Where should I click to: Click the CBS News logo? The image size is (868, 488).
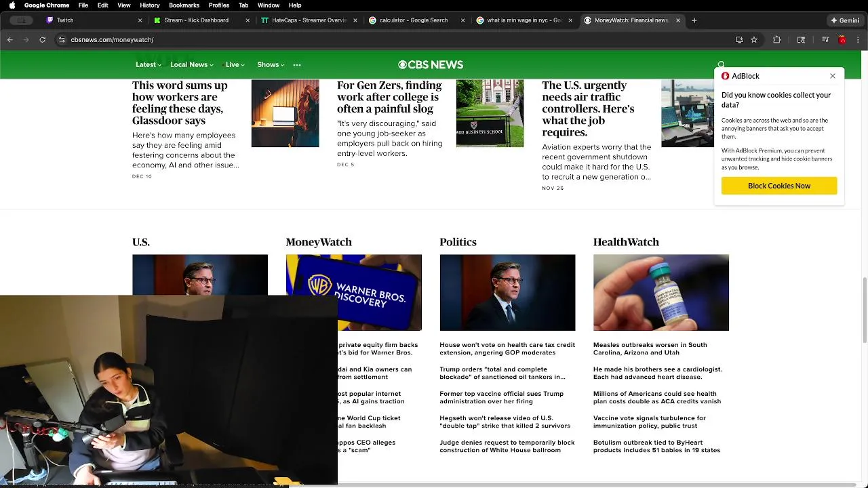[431, 65]
